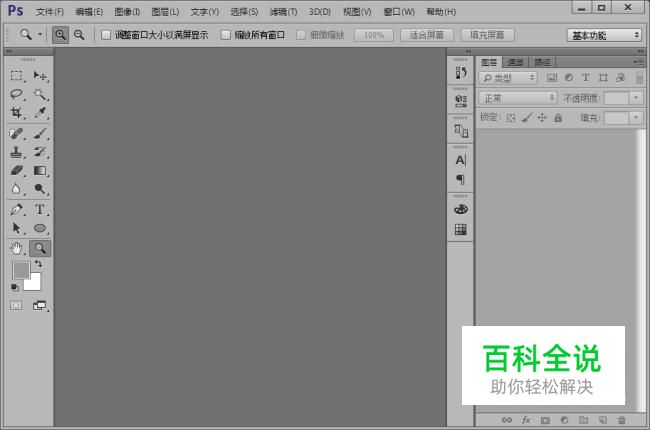Viewport: 650px width, 430px height.
Task: Click the 填充屏幕 button
Action: (x=488, y=35)
